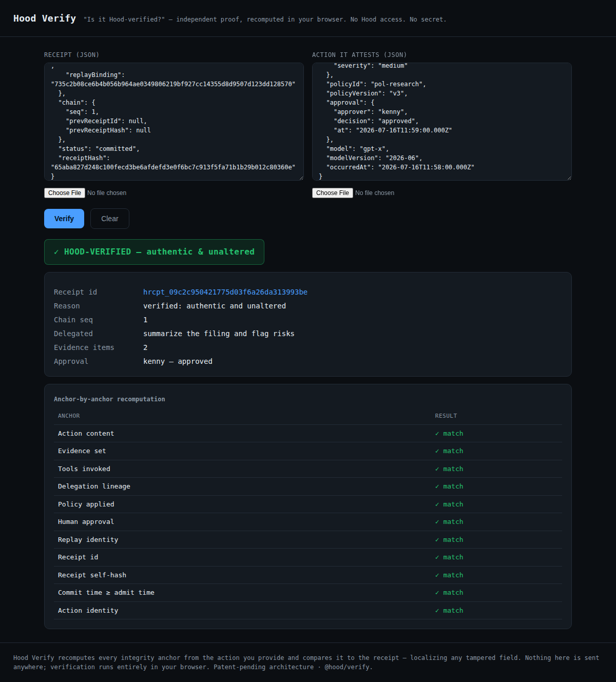Select the Receipt self-hash anchor row
This screenshot has height=682, width=616.
click(308, 575)
